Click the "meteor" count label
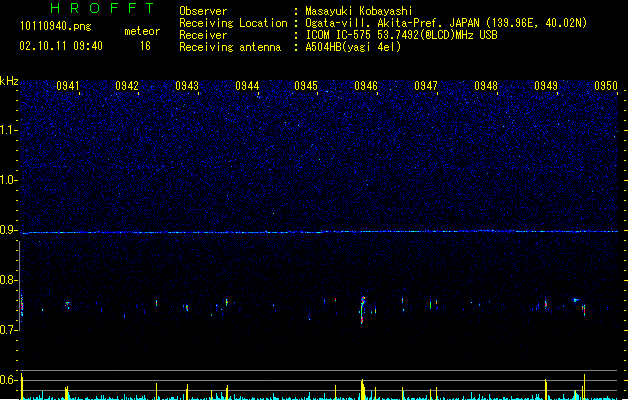This screenshot has height=400, width=629. (x=142, y=31)
